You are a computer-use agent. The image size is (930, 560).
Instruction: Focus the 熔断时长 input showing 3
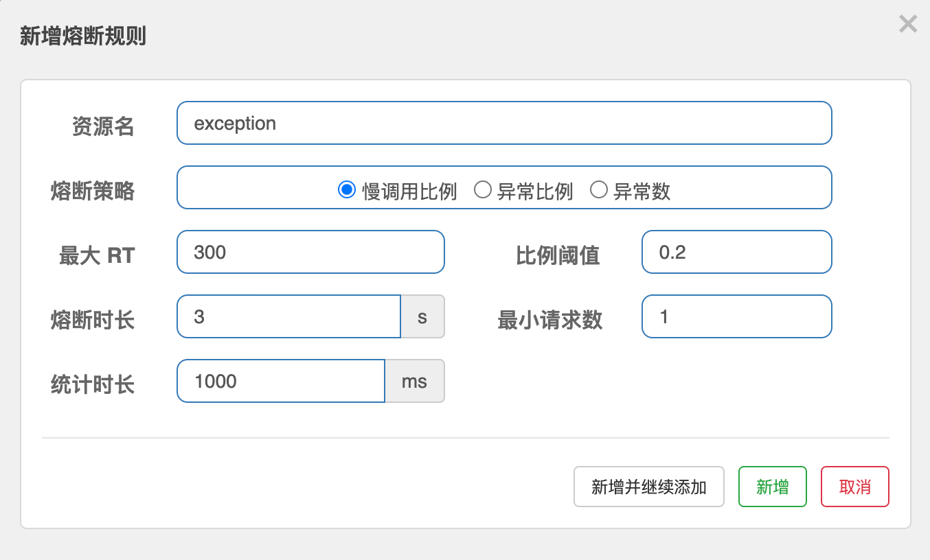(x=288, y=317)
